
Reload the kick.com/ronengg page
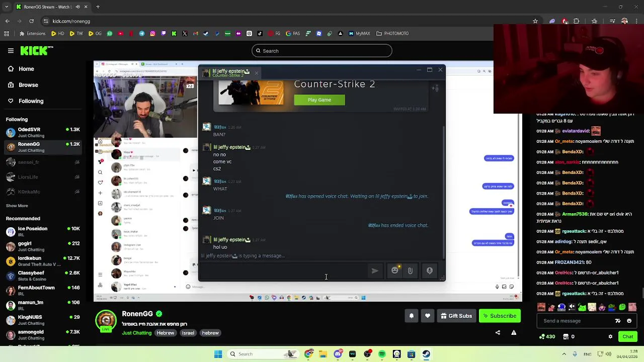tap(32, 21)
